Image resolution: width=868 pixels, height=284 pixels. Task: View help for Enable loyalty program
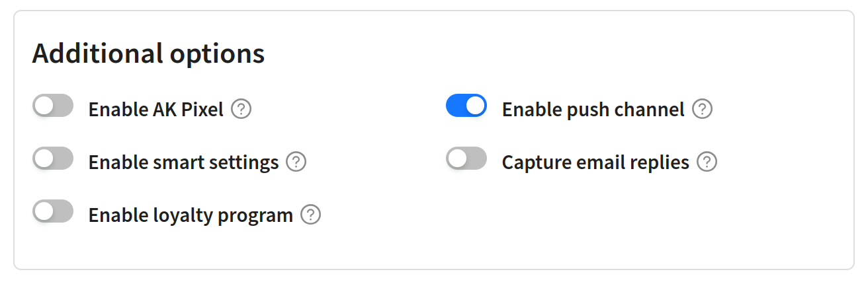coord(311,215)
